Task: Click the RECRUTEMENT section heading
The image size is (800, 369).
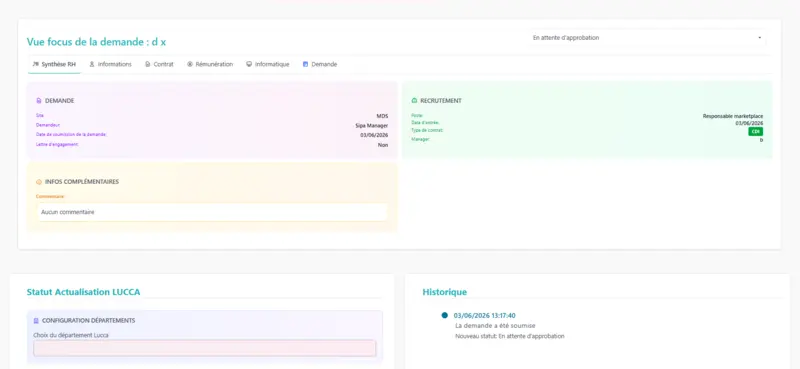Action: point(441,101)
